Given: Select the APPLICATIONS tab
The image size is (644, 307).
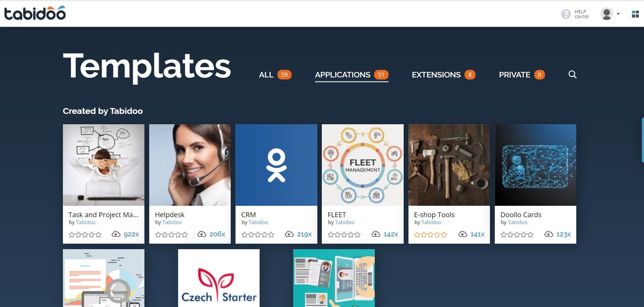Looking at the screenshot, I should (x=352, y=75).
